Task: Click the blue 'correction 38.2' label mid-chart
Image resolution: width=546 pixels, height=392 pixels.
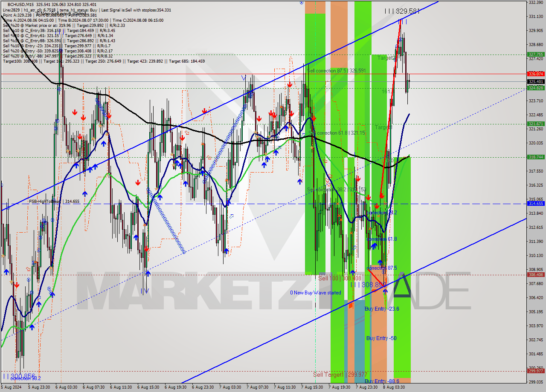Action: coord(382,213)
